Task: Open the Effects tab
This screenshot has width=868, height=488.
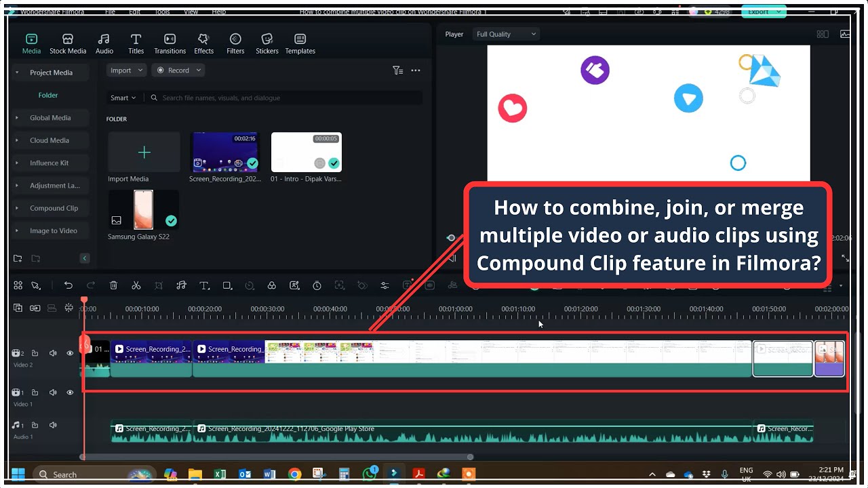Action: (x=203, y=44)
